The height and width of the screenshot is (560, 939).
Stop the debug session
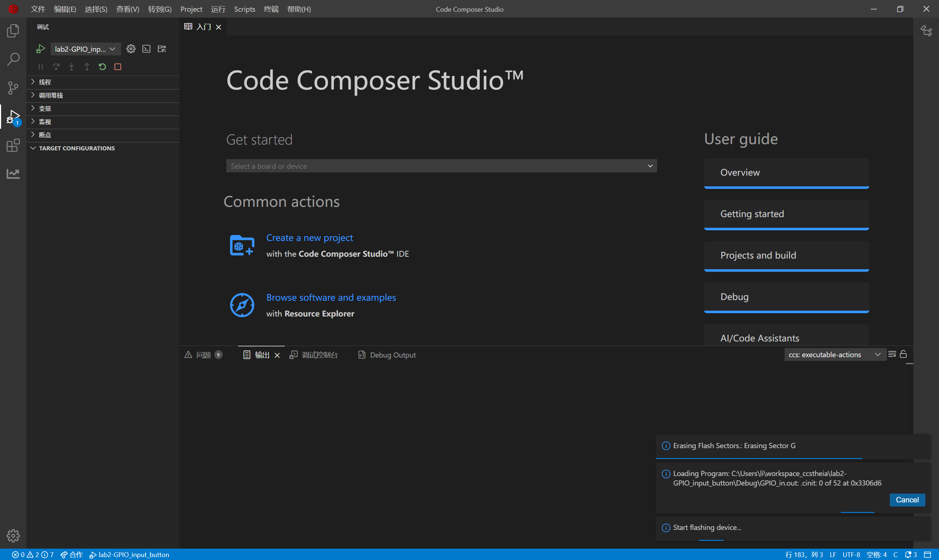[x=118, y=67]
